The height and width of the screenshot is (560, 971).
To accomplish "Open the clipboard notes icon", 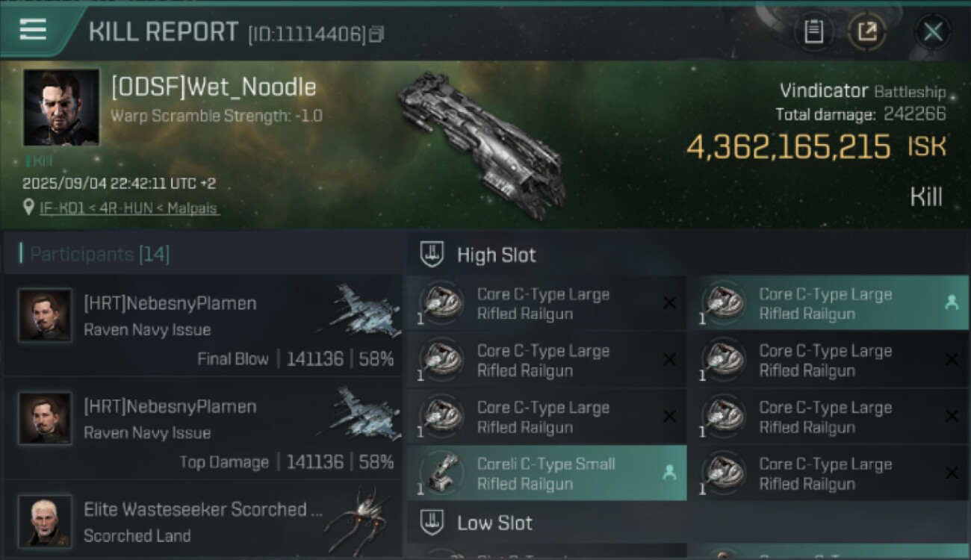I will [x=813, y=31].
